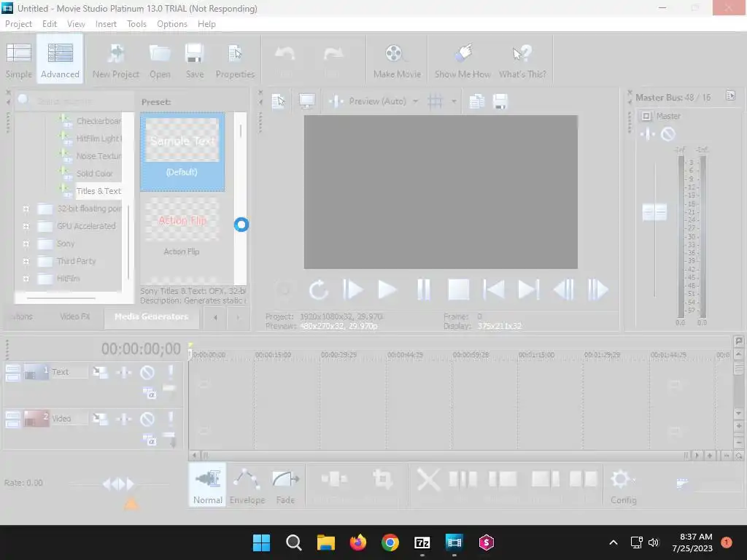Select Solid Color generator
This screenshot has width=747, height=560.
coord(94,174)
